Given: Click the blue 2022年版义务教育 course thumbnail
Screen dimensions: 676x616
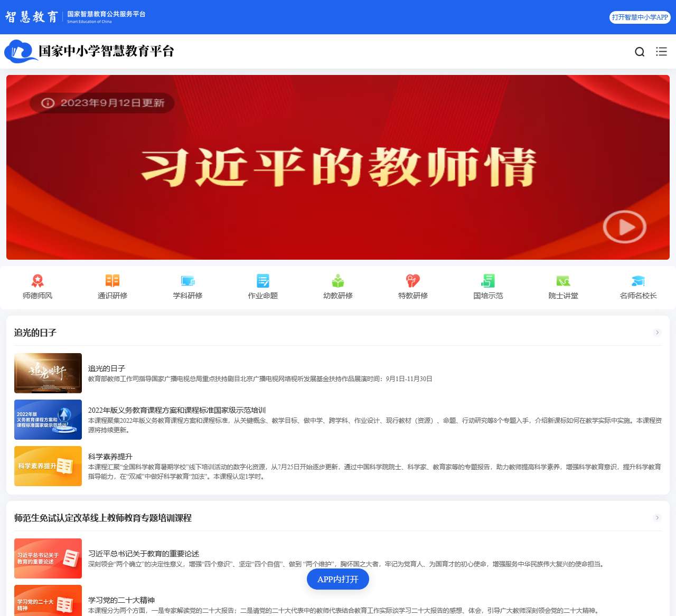Looking at the screenshot, I should pyautogui.click(x=48, y=420).
